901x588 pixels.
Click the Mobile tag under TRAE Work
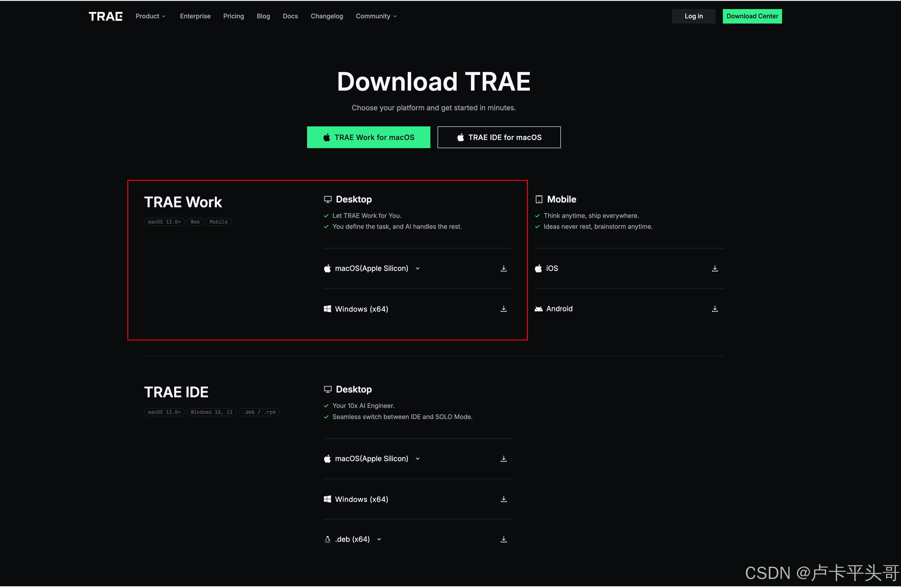click(x=218, y=222)
